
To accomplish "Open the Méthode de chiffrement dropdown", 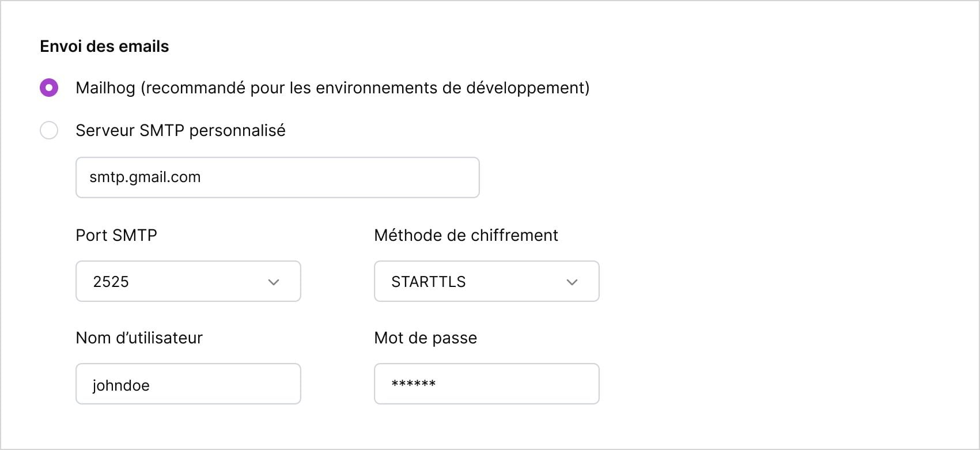I will 486,281.
